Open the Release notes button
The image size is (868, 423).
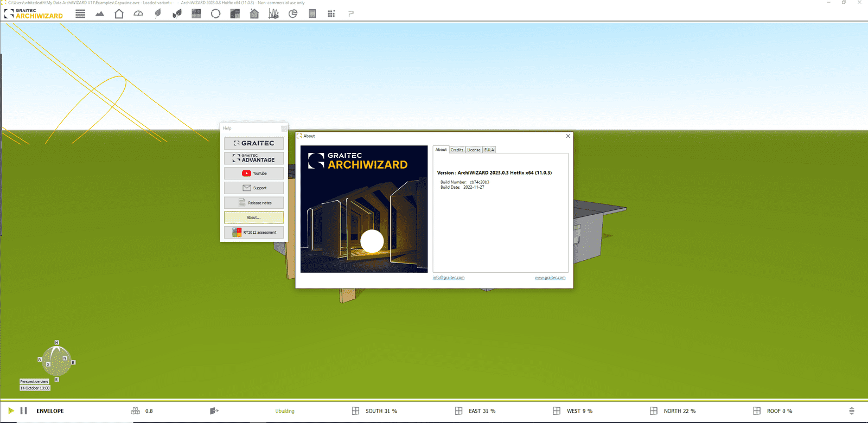[x=254, y=203]
